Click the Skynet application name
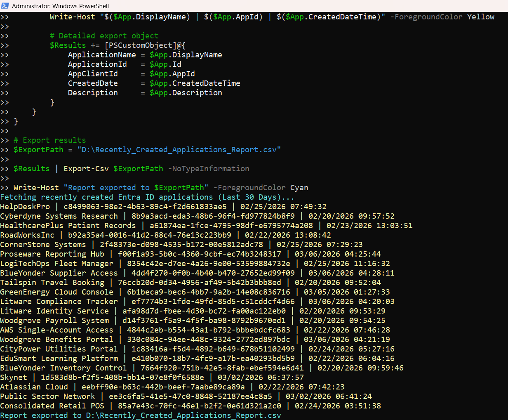 tap(14, 378)
